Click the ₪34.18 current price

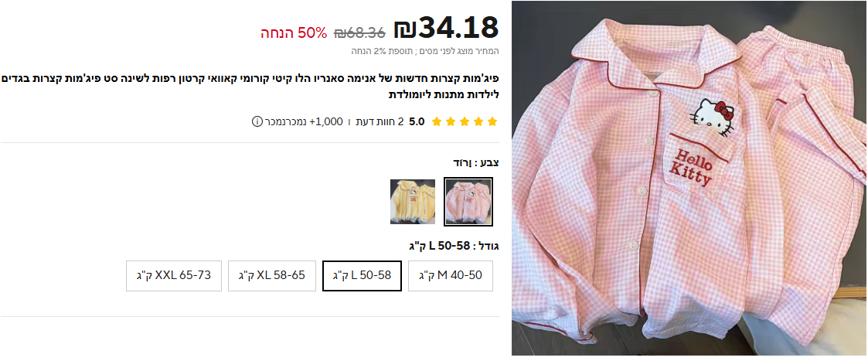(x=446, y=29)
